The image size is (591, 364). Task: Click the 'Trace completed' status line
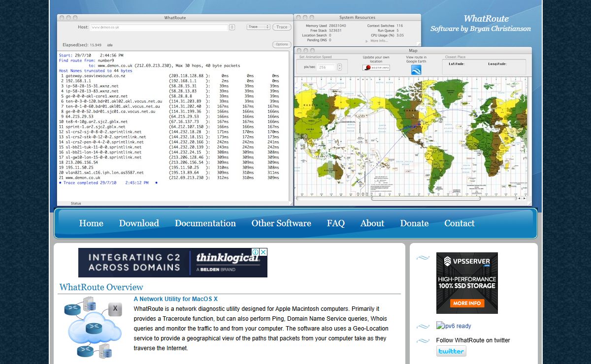pyautogui.click(x=108, y=182)
